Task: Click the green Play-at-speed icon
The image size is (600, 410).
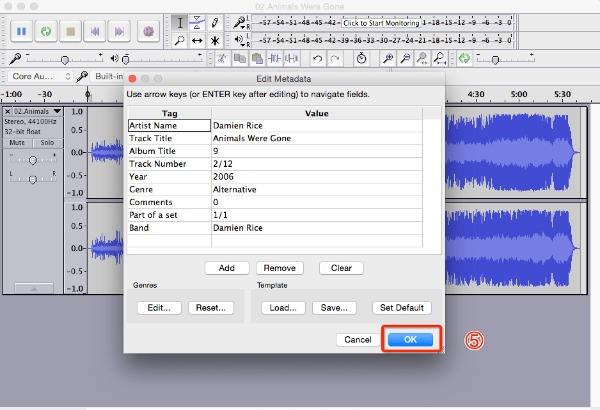Action: click(x=464, y=59)
